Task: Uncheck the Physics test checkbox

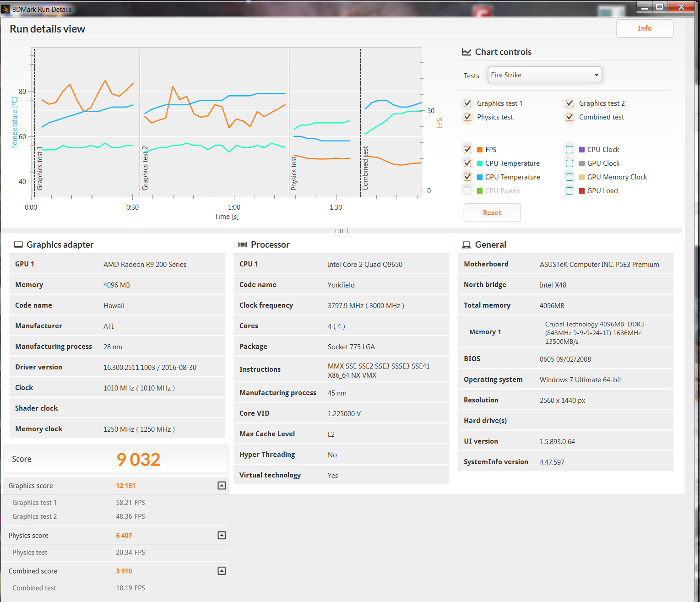Action: tap(467, 117)
